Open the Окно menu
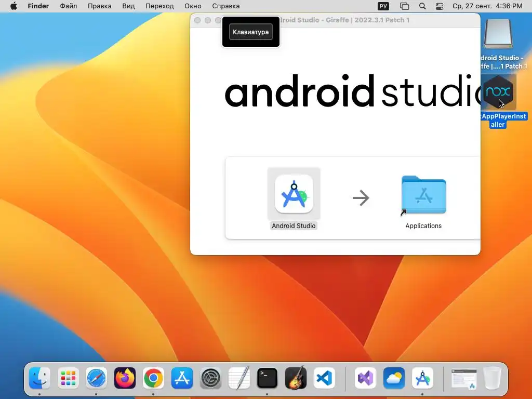This screenshot has height=399, width=532. pyautogui.click(x=193, y=6)
